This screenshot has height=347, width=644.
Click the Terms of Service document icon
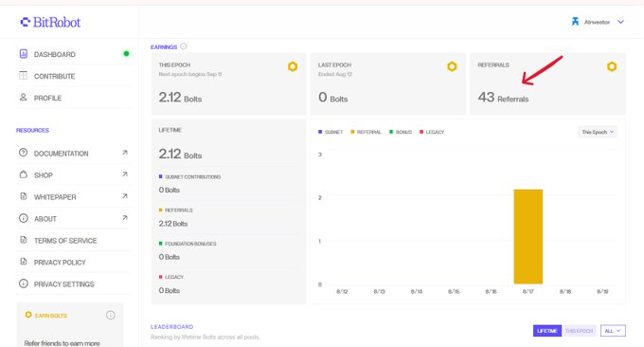click(x=24, y=240)
